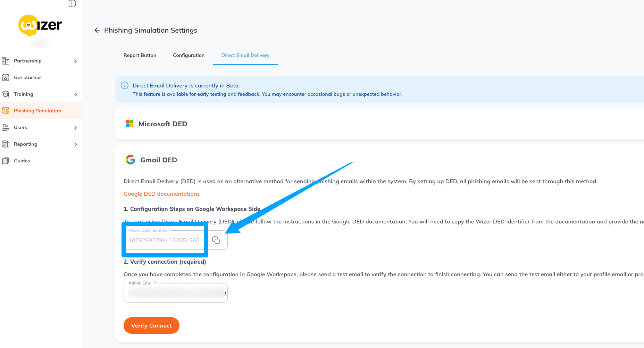This screenshot has width=644, height=348.
Task: Open Reporting in the sidebar
Action: coord(41,144)
